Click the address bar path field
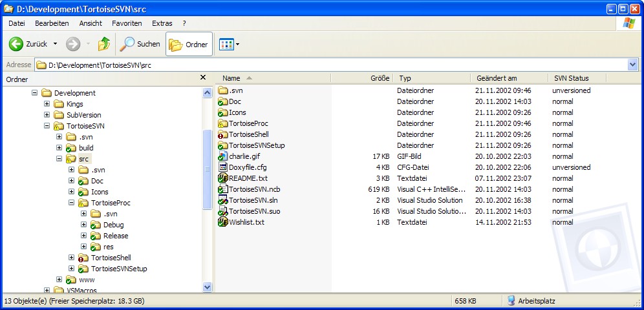644x310 pixels. coord(332,65)
